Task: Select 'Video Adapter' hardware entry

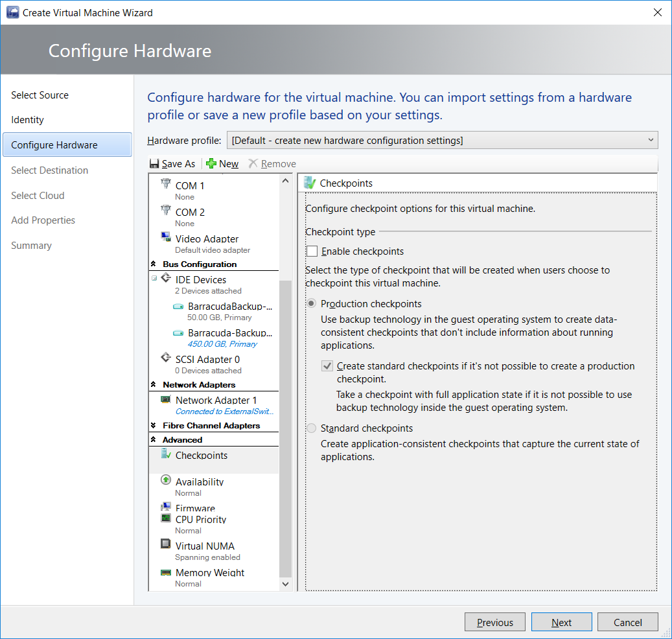Action: [x=214, y=244]
